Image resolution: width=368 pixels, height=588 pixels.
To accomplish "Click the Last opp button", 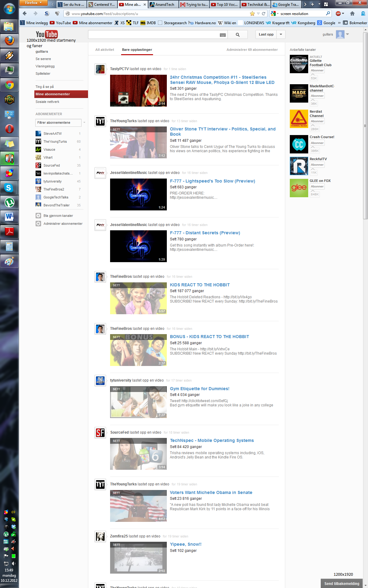I will point(266,35).
